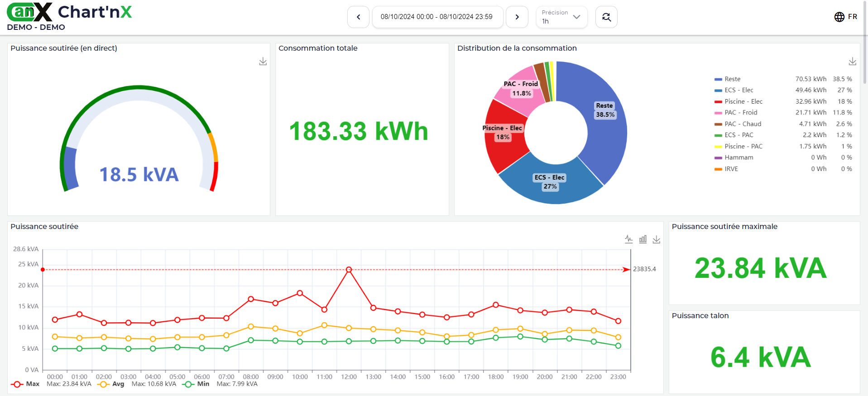Switch power chart to line view
Viewport: 868px width, 396px height.
coord(628,239)
